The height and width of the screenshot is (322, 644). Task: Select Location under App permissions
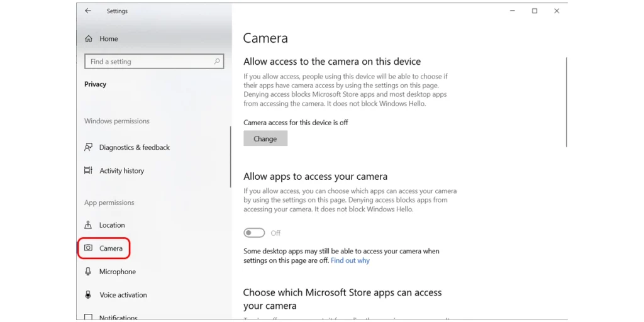[x=112, y=225]
